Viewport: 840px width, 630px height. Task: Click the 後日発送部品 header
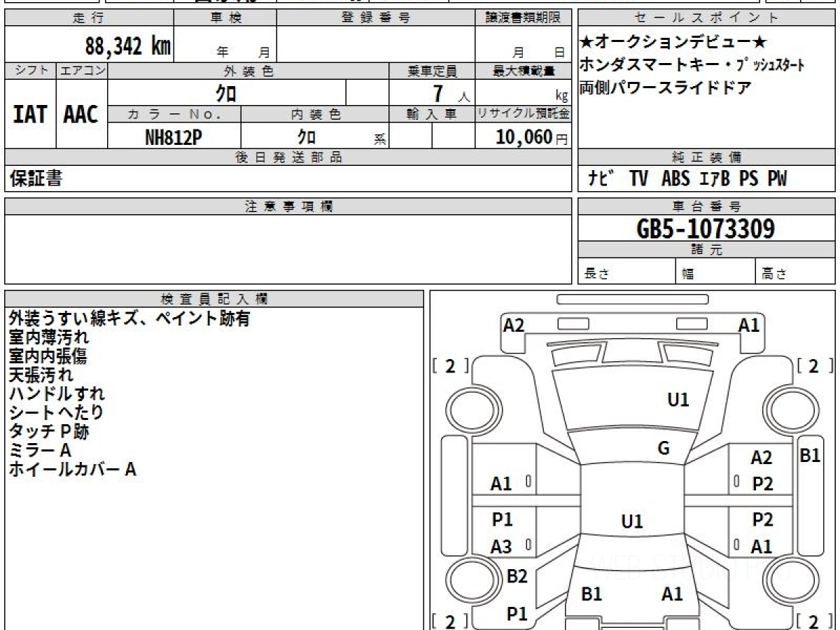288,157
